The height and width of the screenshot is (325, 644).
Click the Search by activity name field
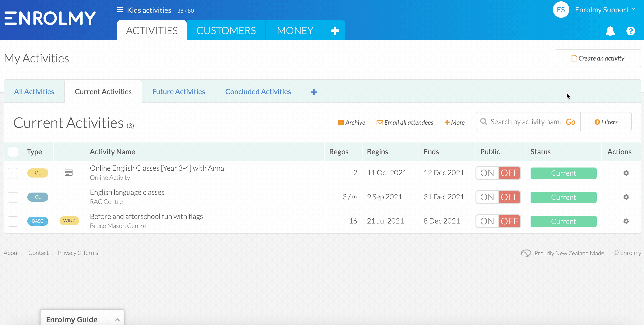[525, 122]
